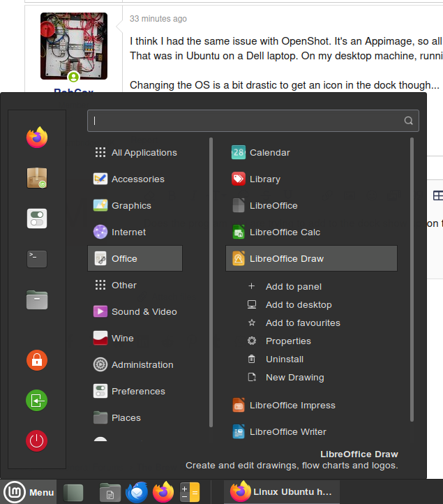The height and width of the screenshot is (504, 443).
Task: Open the calculator icon in the taskbar
Action: click(190, 492)
